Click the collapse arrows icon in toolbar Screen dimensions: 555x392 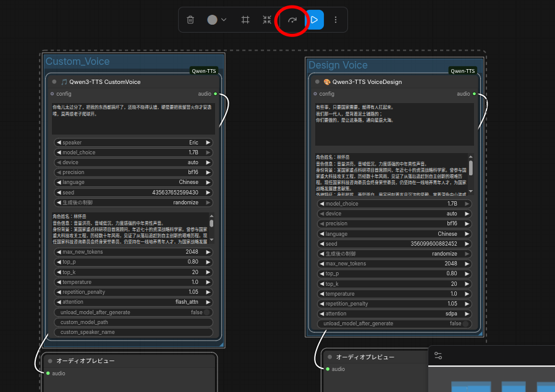266,20
